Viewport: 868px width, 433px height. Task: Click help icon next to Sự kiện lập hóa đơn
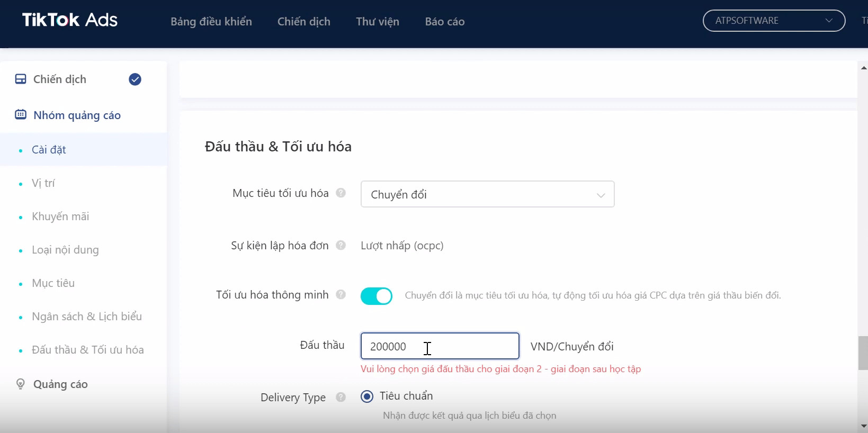click(x=341, y=246)
